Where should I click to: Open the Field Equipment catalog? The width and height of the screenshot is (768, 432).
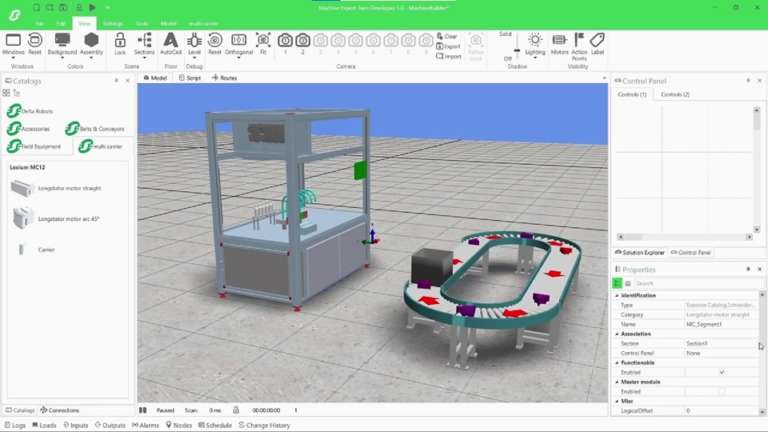(x=34, y=146)
